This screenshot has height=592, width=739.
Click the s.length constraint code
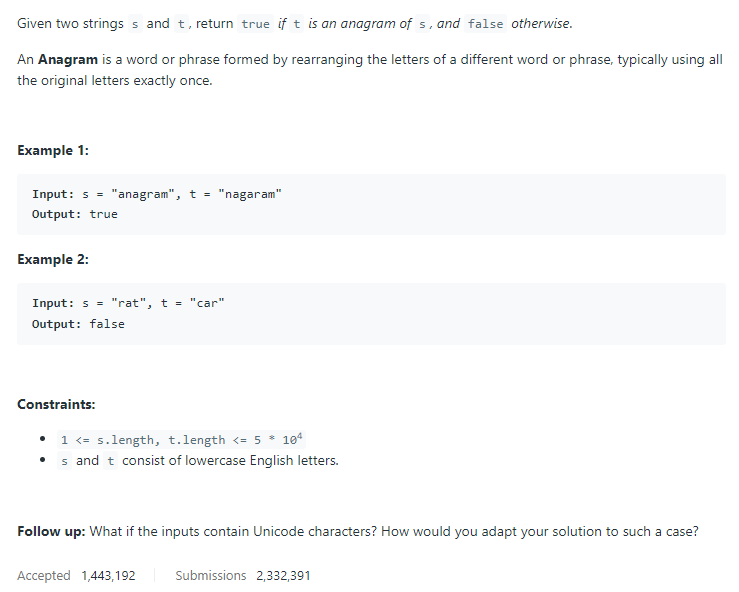click(181, 439)
